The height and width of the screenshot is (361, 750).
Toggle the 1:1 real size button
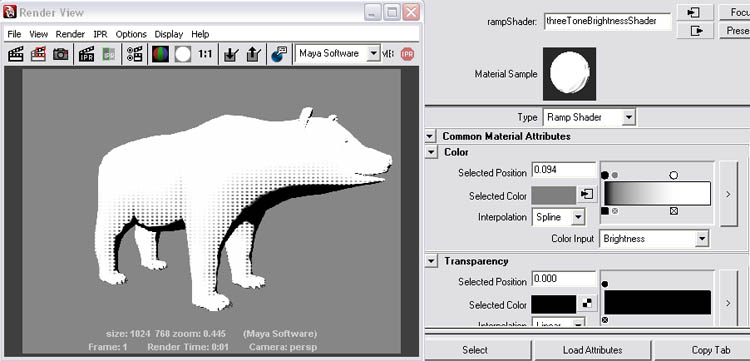pyautogui.click(x=205, y=54)
